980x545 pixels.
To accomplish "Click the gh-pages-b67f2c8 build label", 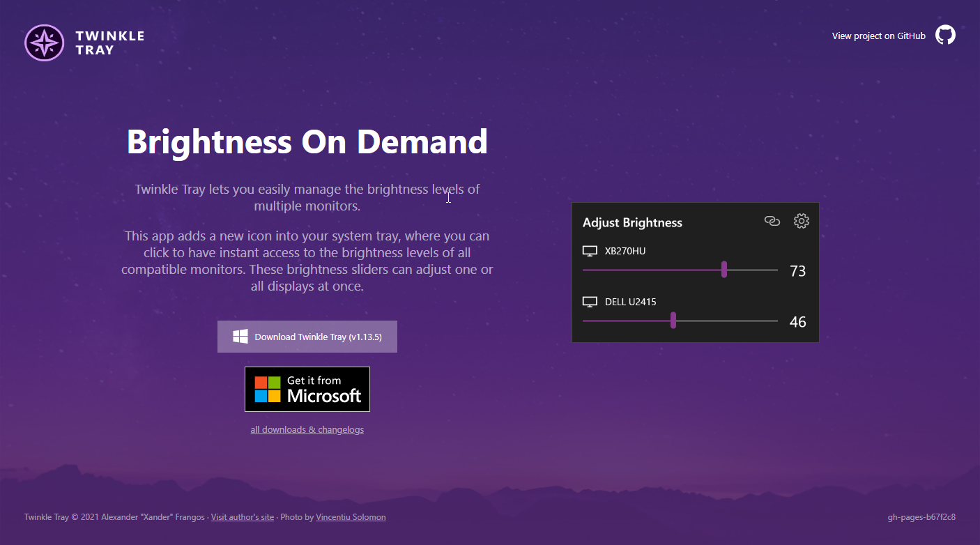I will [x=921, y=517].
